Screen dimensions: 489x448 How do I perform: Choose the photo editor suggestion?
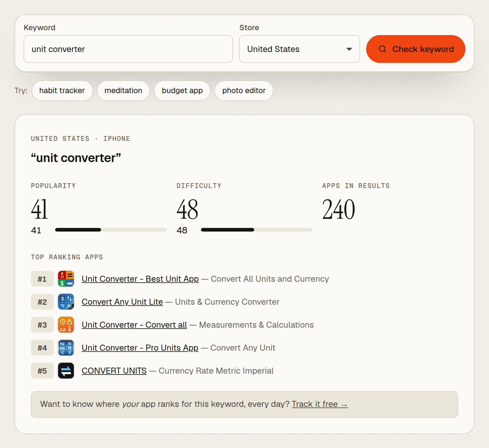(x=244, y=91)
